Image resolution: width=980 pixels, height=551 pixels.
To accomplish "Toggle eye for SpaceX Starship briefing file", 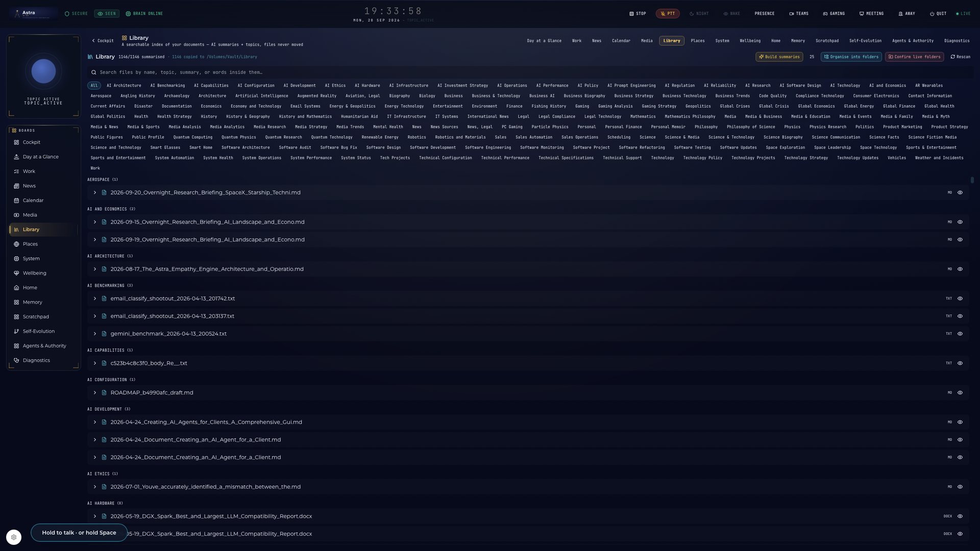I will 960,193.
